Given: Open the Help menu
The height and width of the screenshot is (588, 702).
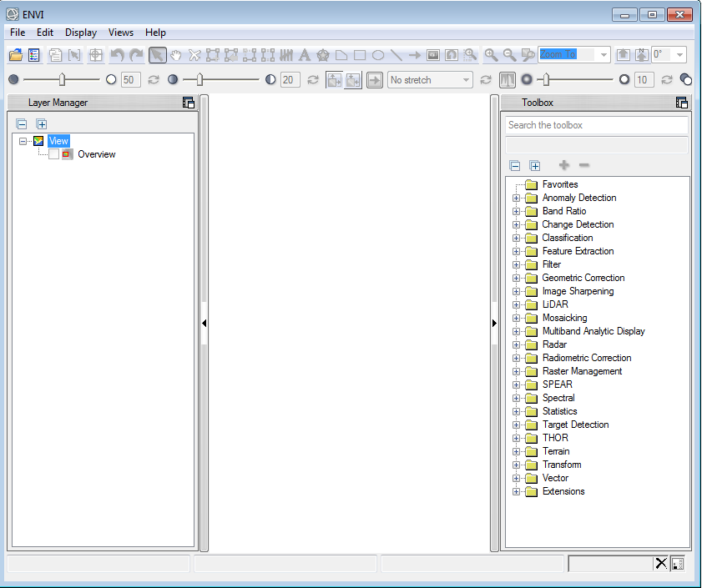Looking at the screenshot, I should 155,33.
